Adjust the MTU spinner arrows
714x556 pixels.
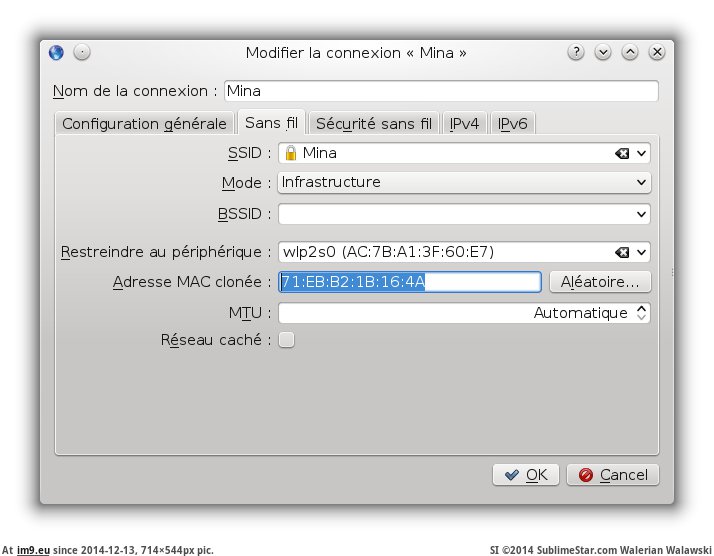coord(641,313)
